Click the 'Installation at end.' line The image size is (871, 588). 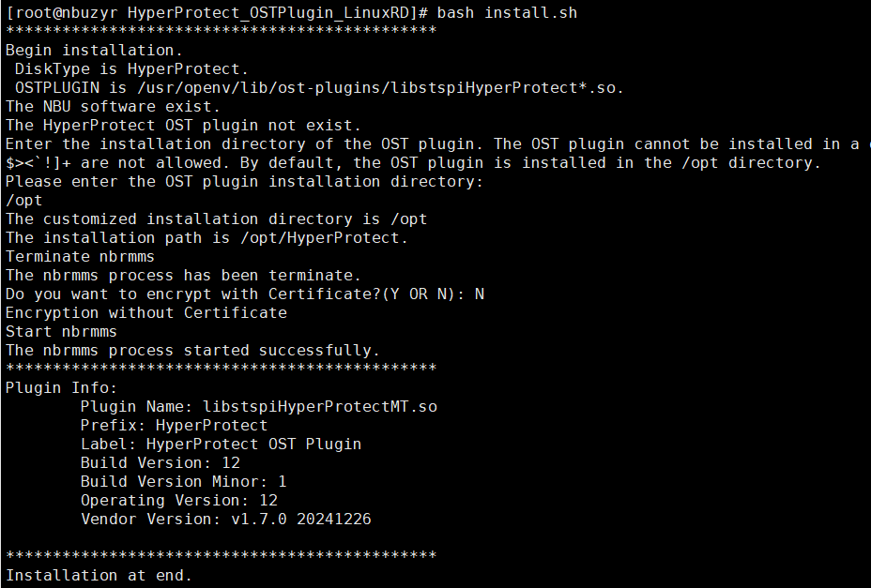(99, 575)
